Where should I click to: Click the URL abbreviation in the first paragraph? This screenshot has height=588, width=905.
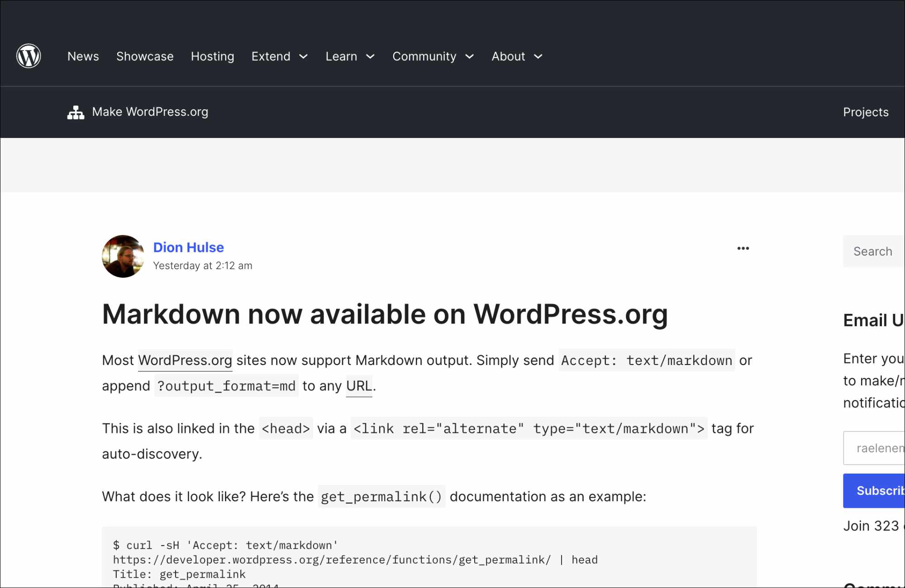359,386
